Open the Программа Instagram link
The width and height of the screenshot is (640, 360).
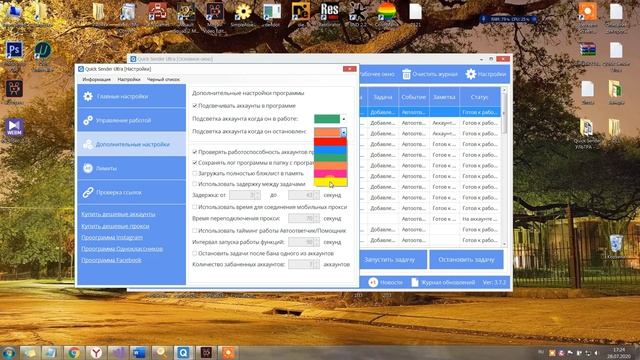(x=112, y=237)
